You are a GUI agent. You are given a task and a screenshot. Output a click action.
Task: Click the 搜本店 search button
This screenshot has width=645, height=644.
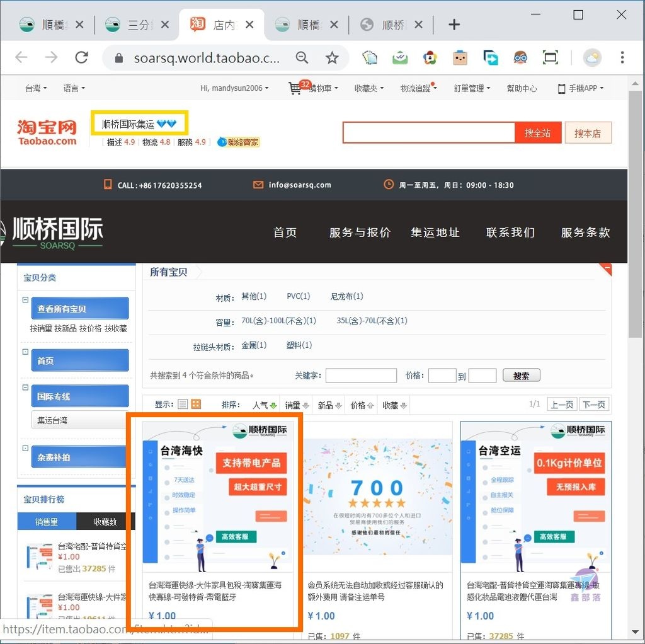[x=588, y=133]
